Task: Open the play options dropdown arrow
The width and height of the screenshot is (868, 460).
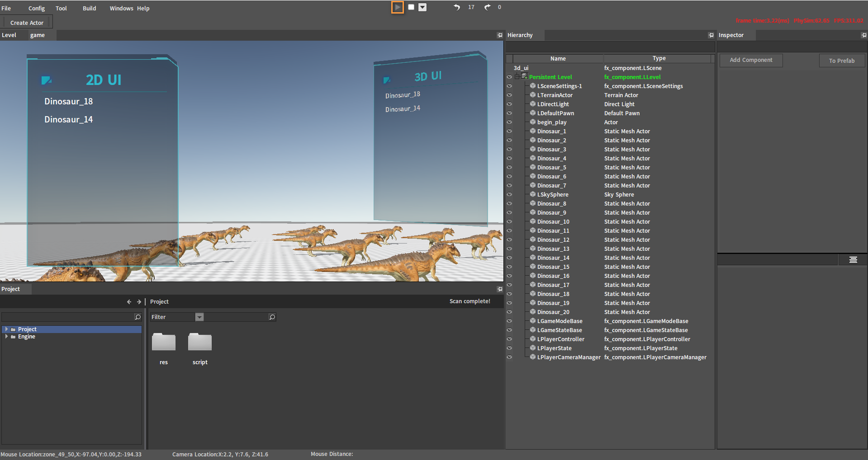Action: coord(422,7)
